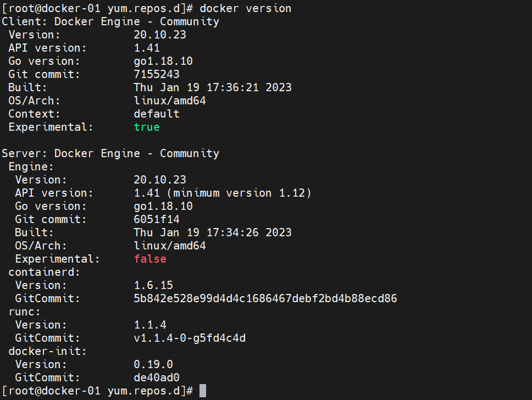Image resolution: width=532 pixels, height=400 pixels.
Task: Click the docker-init version 0.19.0
Action: pos(153,364)
